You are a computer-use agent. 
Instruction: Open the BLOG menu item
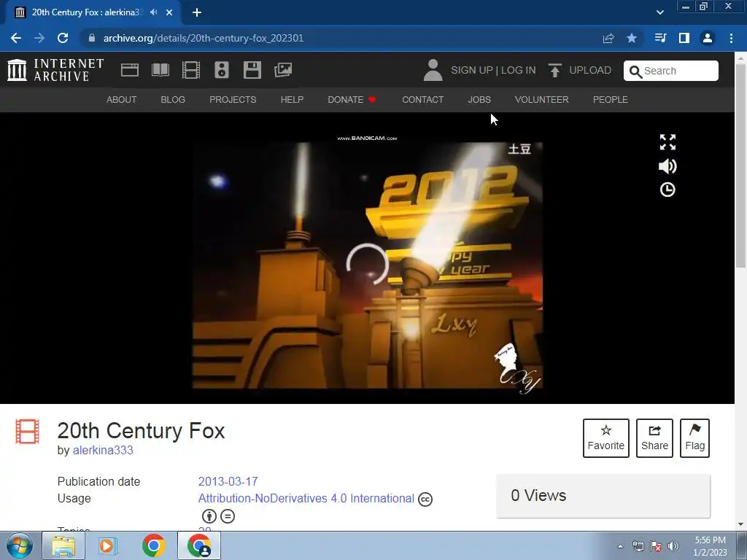[x=173, y=99]
